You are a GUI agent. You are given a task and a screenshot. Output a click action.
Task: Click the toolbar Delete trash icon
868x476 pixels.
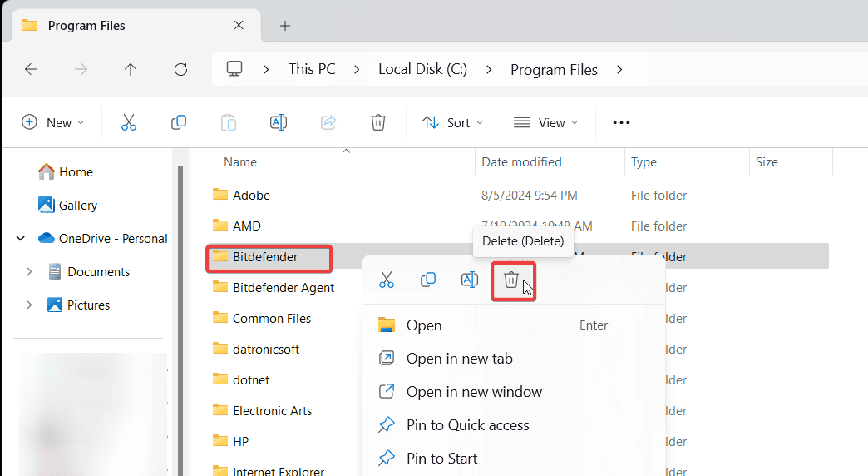(x=378, y=122)
